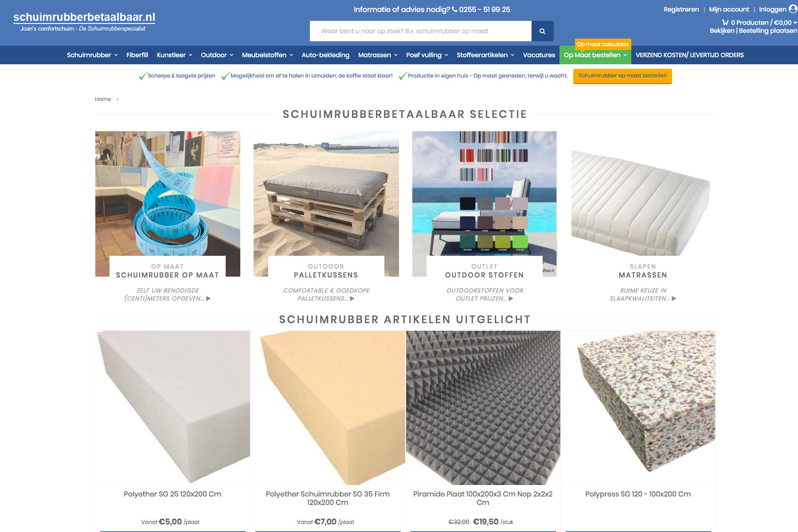The width and height of the screenshot is (798, 532).
Task: Open the Vacatures menu item
Action: [x=539, y=55]
